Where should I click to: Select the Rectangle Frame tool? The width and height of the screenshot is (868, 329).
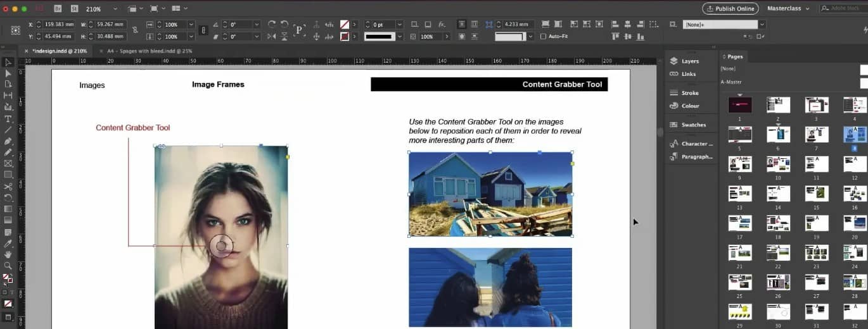pos(8,163)
